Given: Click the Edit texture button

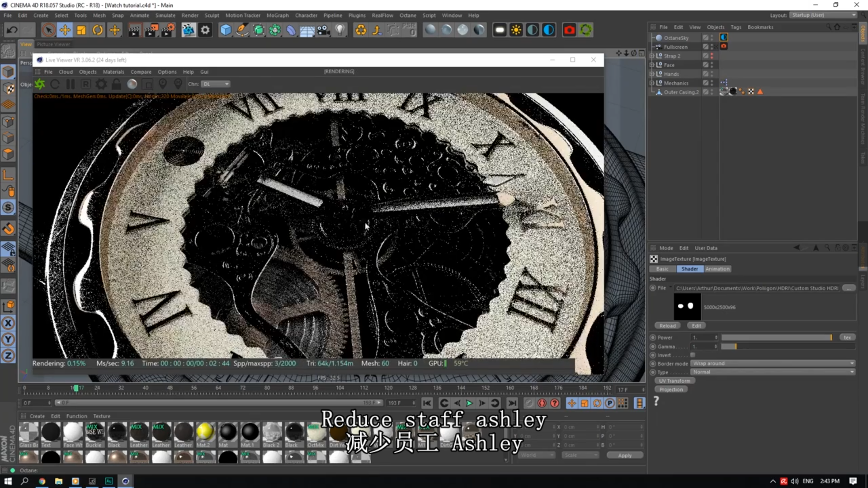Looking at the screenshot, I should [x=696, y=326].
